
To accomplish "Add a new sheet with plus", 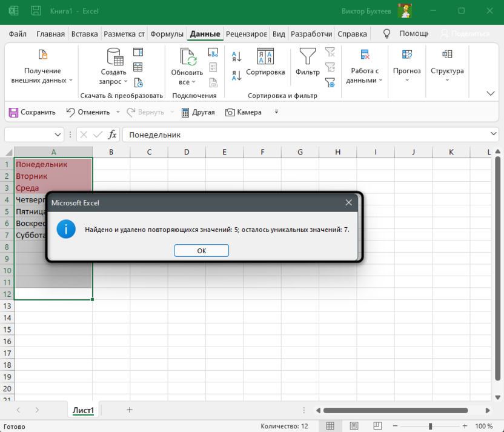I will 130,410.
